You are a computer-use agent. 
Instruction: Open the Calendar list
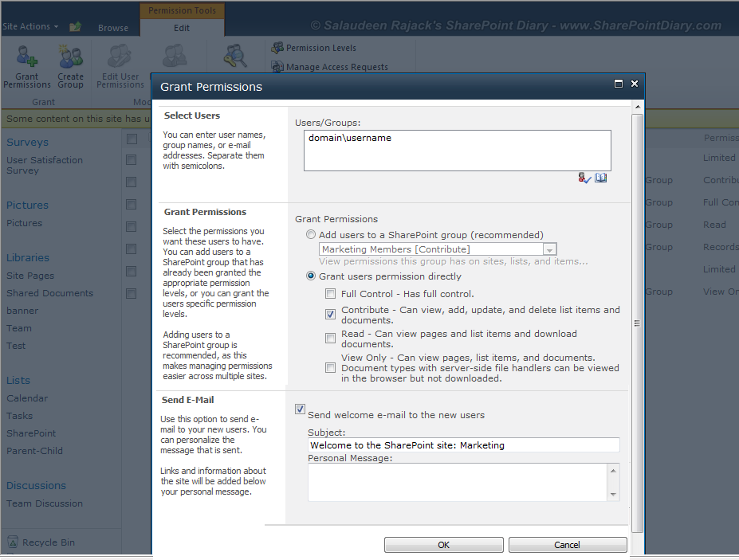click(27, 398)
